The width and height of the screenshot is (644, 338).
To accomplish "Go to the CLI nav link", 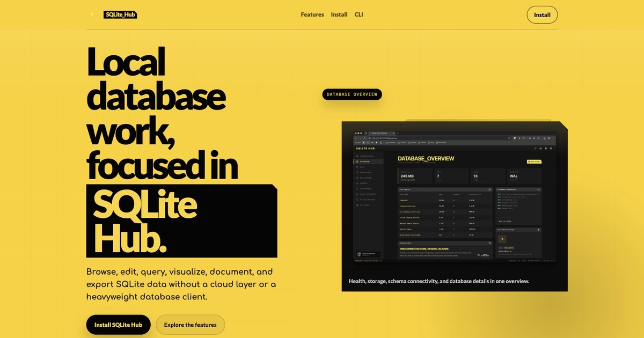I will (359, 14).
